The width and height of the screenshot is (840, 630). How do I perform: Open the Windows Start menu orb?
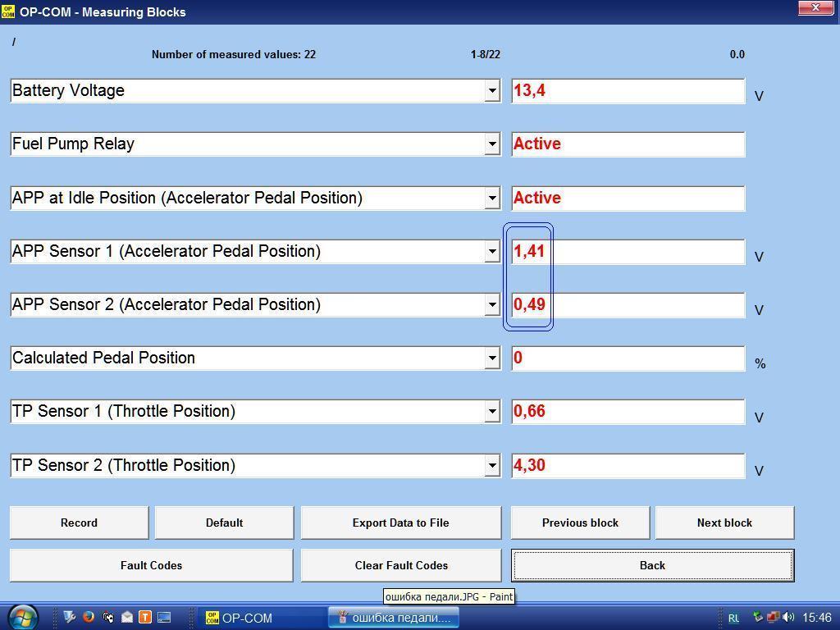pos(21,618)
